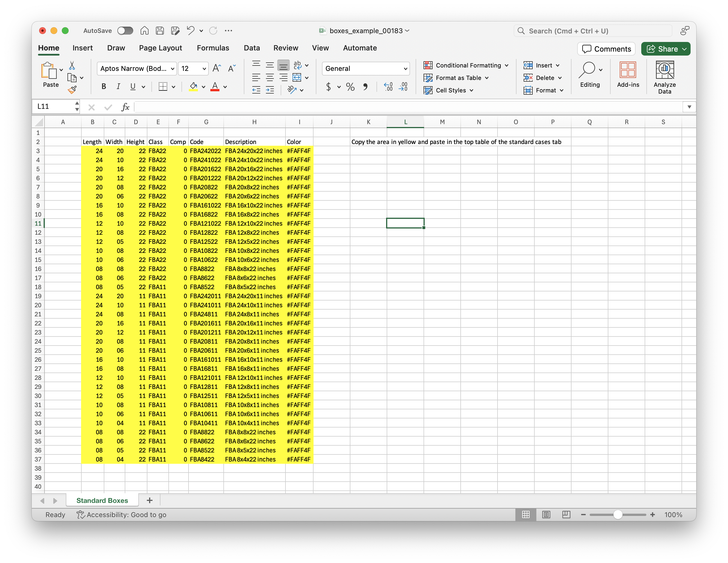Click the Decrease Decimal icon

coord(403,87)
